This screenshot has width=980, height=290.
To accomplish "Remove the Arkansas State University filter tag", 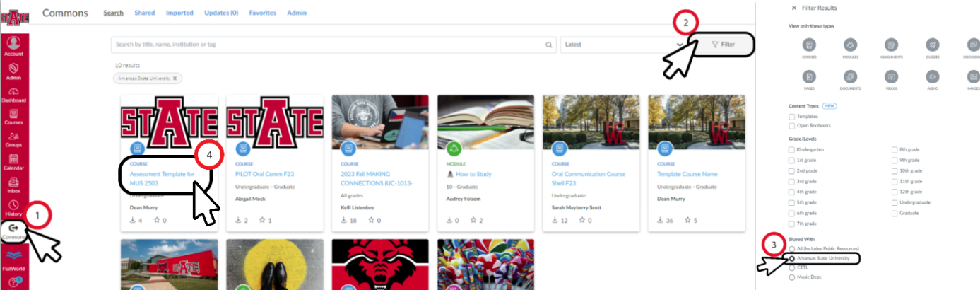I will pos(175,79).
